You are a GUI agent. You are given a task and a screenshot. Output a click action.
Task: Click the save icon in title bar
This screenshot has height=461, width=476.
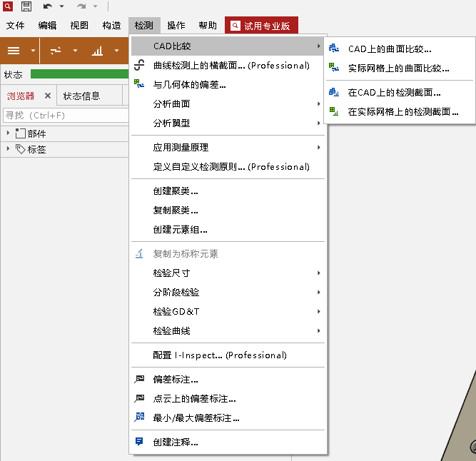(x=26, y=6)
